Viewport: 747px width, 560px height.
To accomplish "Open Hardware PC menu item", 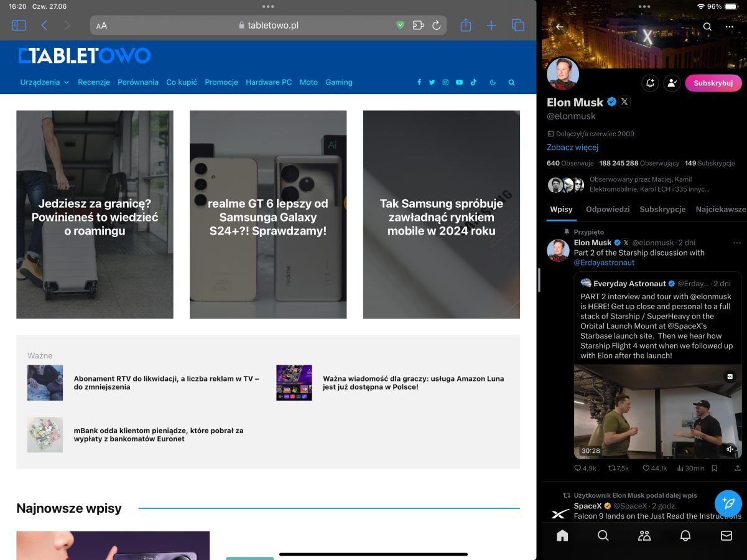I will (x=269, y=82).
